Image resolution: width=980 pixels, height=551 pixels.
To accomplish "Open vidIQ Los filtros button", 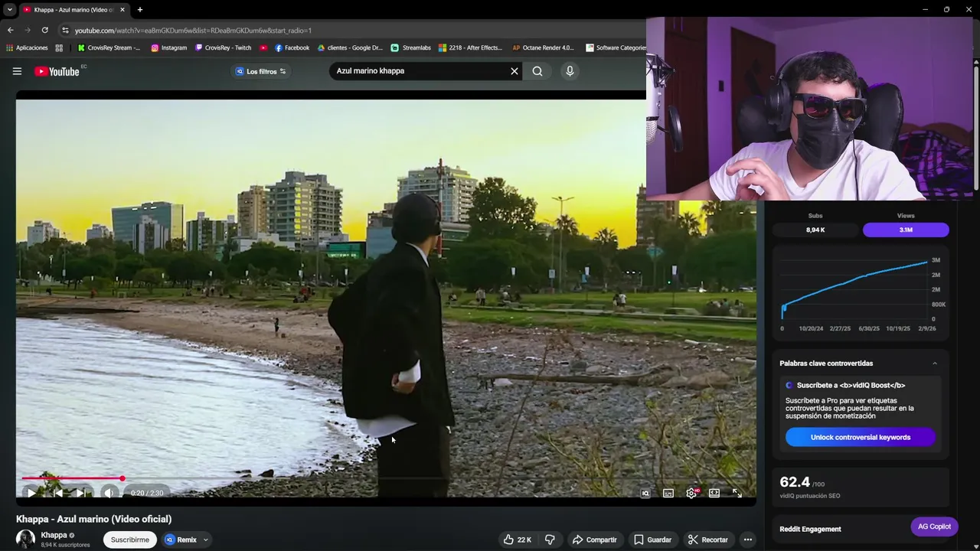I will [x=260, y=71].
